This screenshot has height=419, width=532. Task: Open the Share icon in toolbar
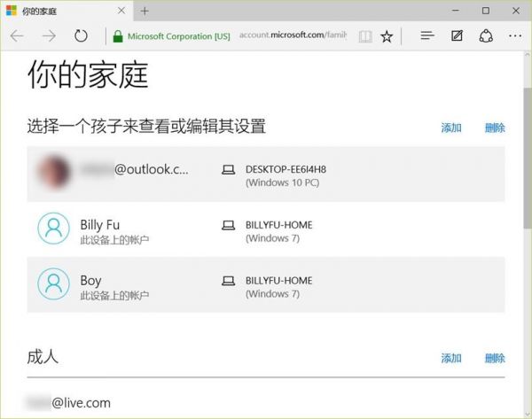(486, 36)
